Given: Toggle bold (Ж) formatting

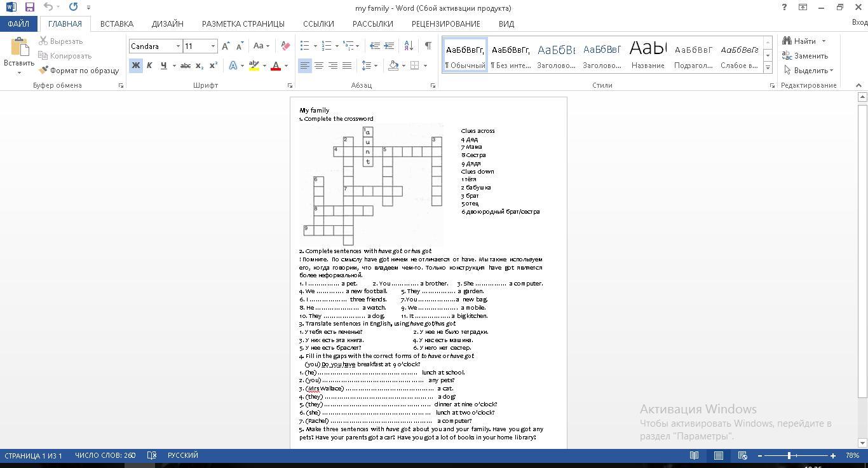Looking at the screenshot, I should pyautogui.click(x=135, y=65).
